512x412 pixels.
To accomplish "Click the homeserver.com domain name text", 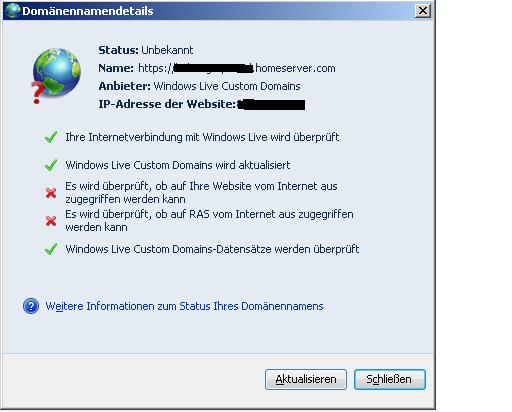I will tap(295, 68).
